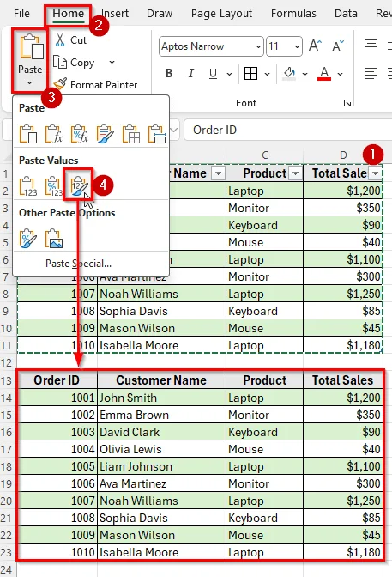Click the Paste clipboard icon
The height and width of the screenshot is (577, 392).
(x=31, y=46)
